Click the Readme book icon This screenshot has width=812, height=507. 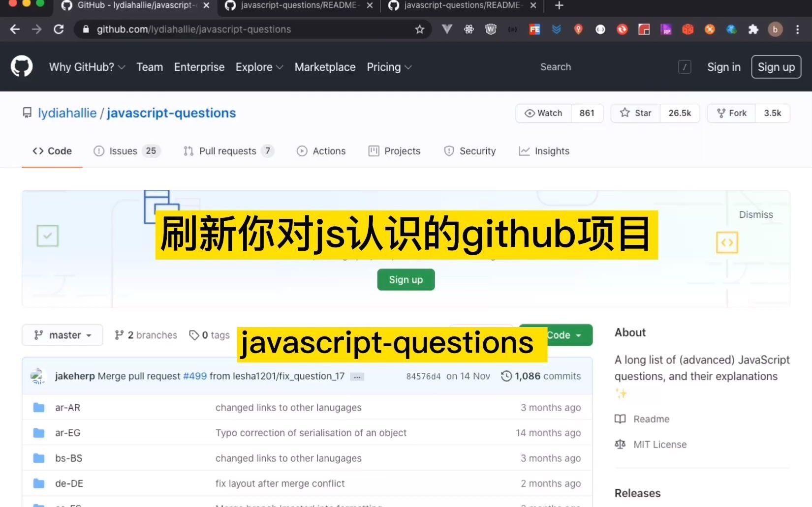pyautogui.click(x=620, y=419)
